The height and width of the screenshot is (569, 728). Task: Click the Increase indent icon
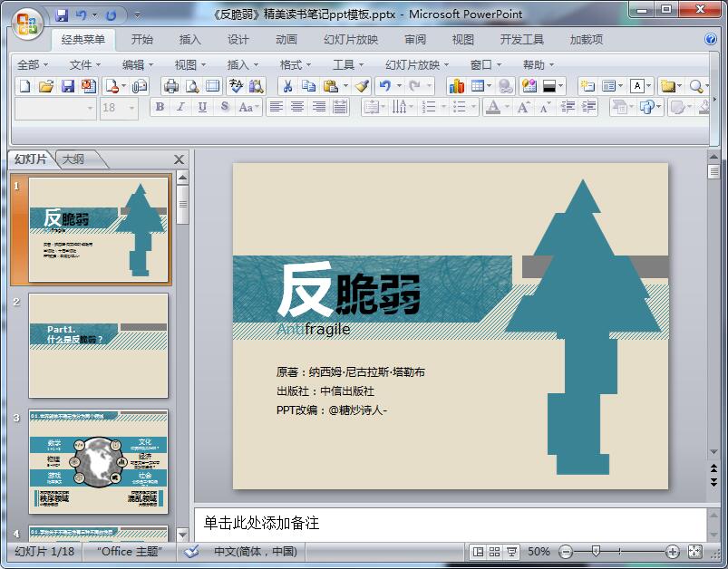coord(588,108)
